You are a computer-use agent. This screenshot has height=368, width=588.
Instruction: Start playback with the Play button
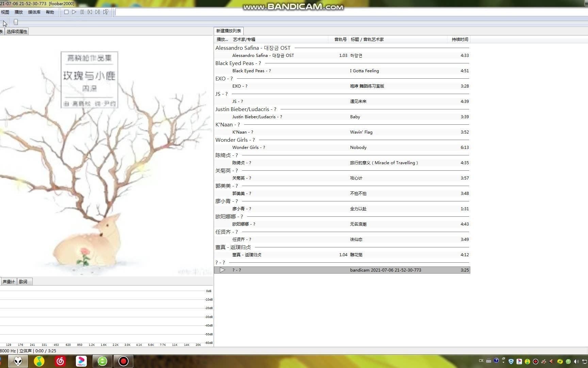click(74, 12)
